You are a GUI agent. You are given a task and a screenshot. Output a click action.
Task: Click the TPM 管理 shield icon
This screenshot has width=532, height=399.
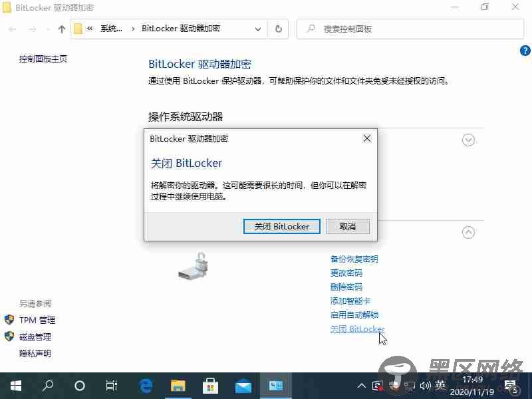9,320
